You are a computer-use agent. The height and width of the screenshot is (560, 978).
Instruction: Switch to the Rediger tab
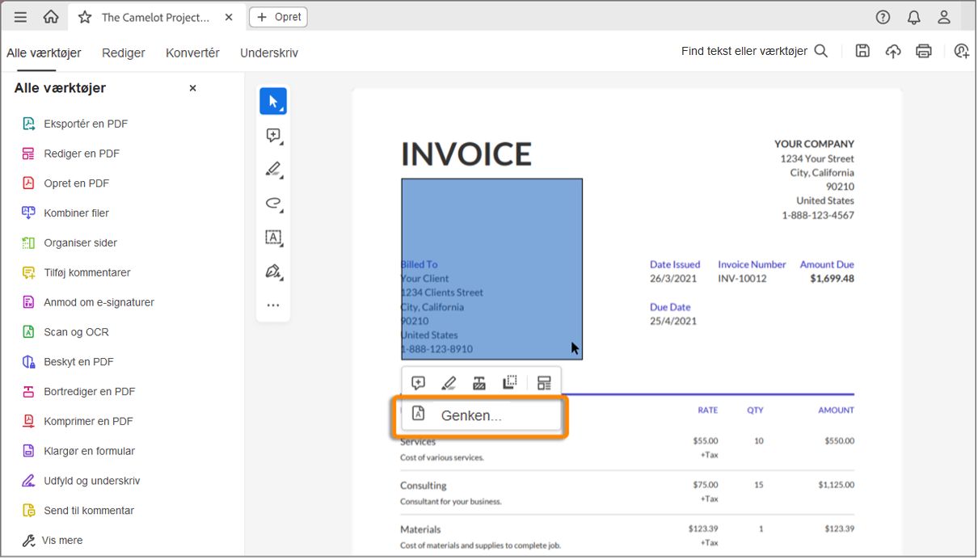[x=123, y=53]
